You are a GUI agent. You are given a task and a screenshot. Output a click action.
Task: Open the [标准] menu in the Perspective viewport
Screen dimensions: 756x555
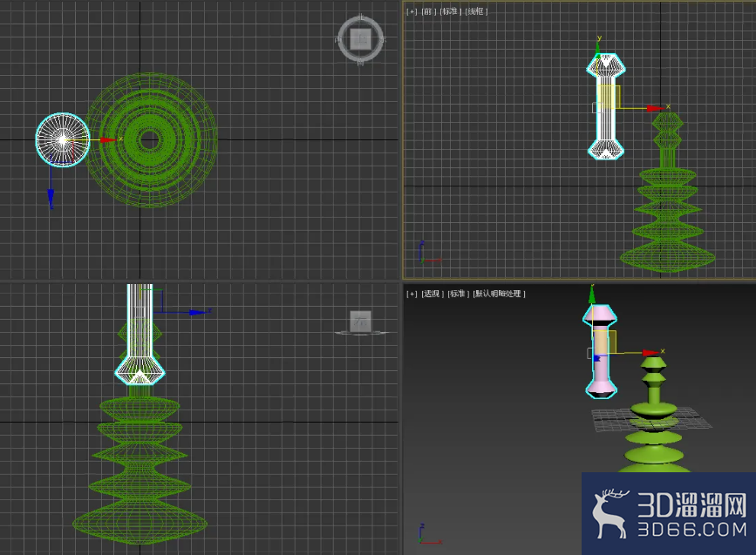pyautogui.click(x=458, y=294)
